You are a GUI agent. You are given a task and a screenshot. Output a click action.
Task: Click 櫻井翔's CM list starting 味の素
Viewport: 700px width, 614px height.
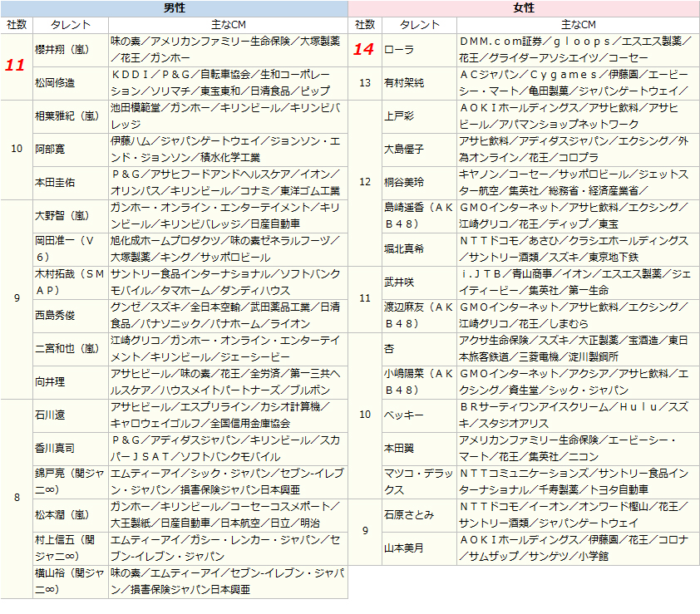pyautogui.click(x=228, y=50)
